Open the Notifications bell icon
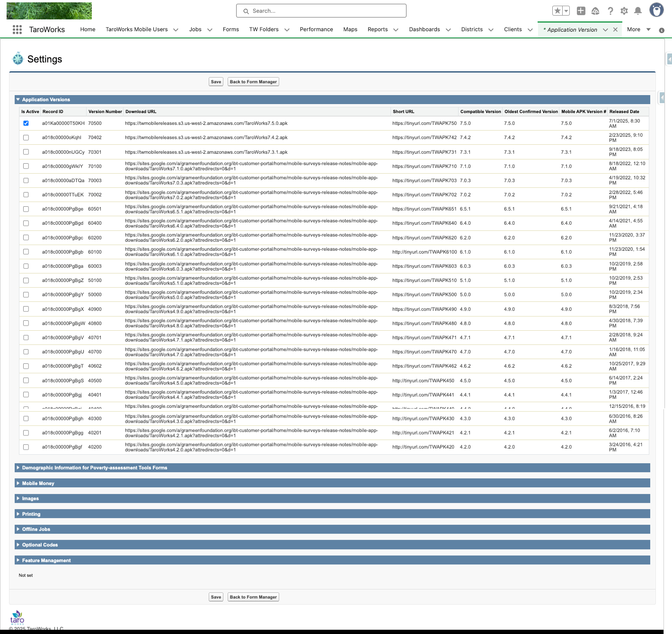Image resolution: width=672 pixels, height=634 pixels. [638, 11]
